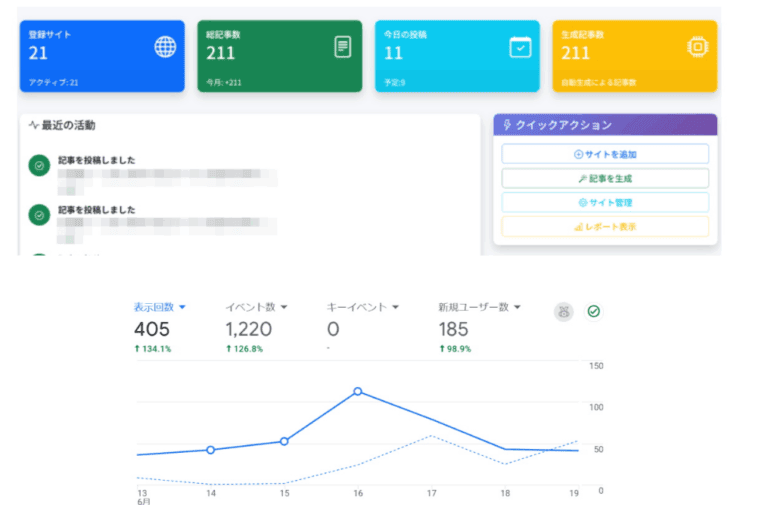Viewport: 768px width, 505px height.
Task: Click the document icon on 総記事数 card
Action: coord(342,47)
